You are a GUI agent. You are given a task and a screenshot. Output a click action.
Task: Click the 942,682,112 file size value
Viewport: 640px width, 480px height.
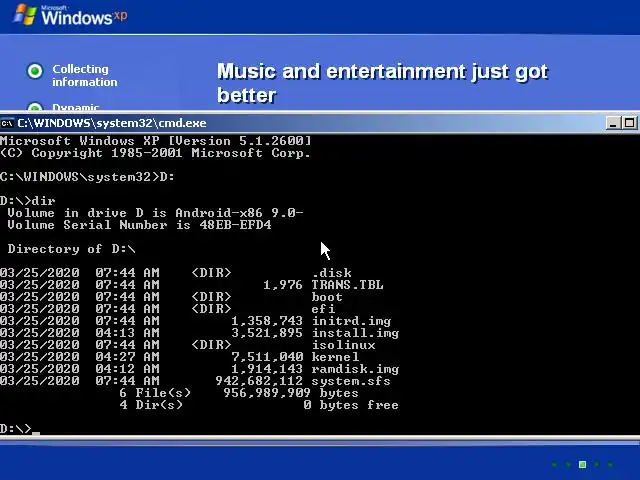[x=259, y=381]
